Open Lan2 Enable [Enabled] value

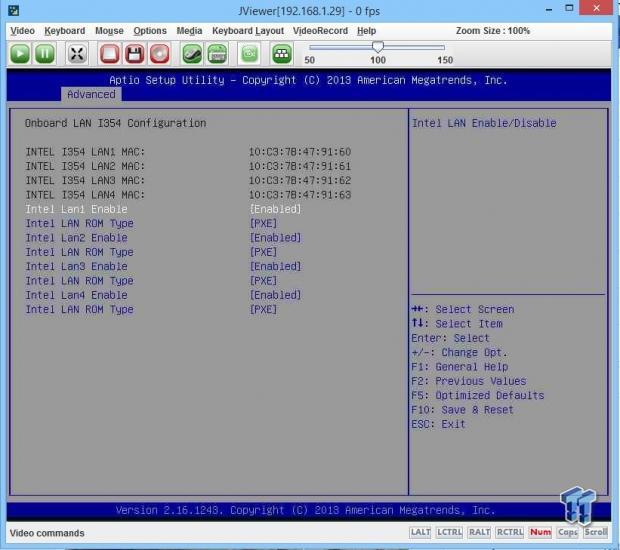pos(275,238)
